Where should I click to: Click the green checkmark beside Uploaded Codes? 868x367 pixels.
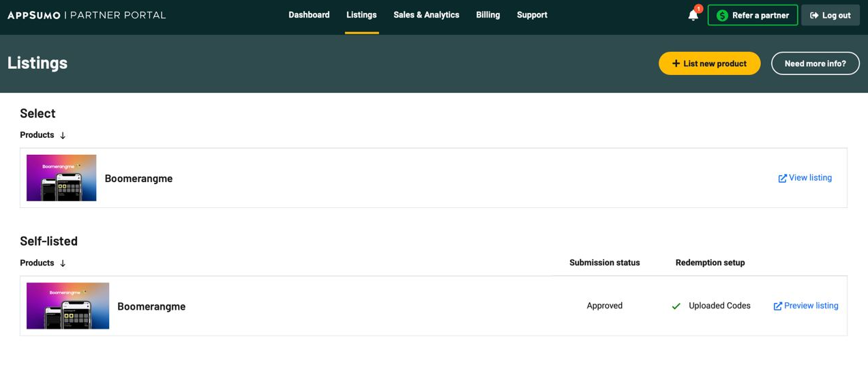pyautogui.click(x=676, y=306)
